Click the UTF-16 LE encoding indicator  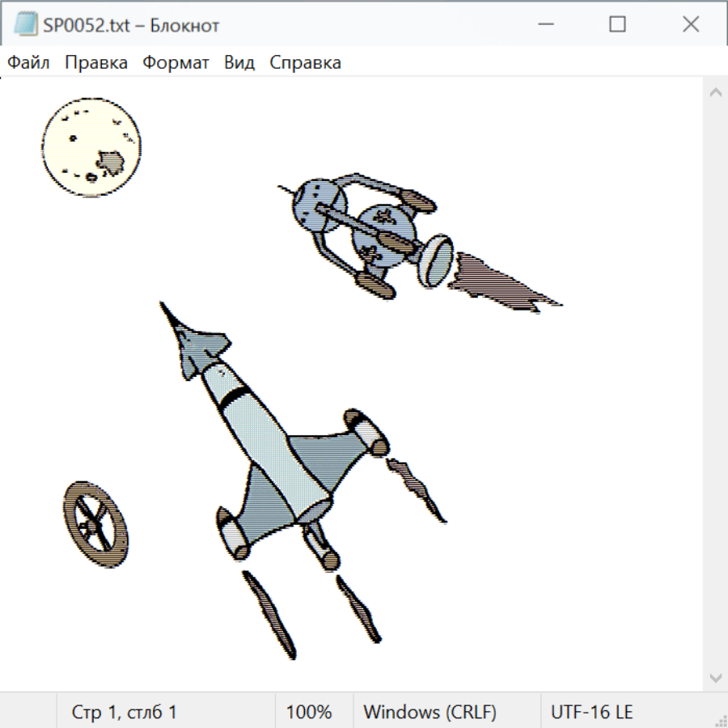(592, 712)
